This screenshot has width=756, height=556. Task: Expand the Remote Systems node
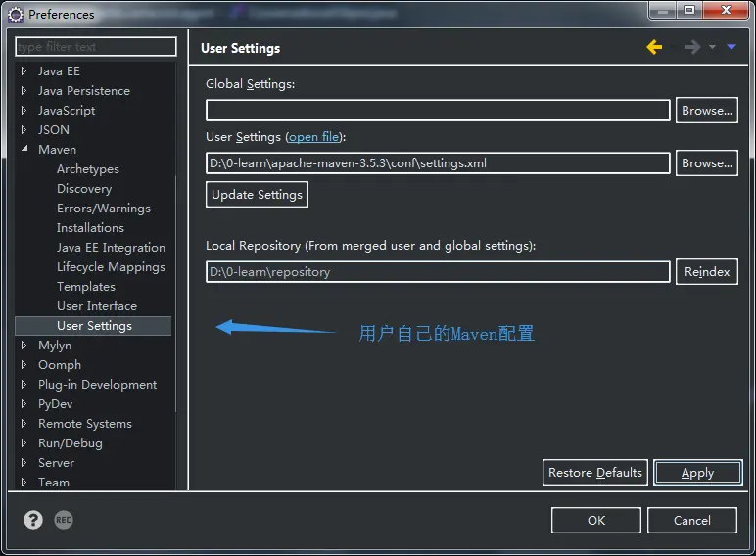24,424
